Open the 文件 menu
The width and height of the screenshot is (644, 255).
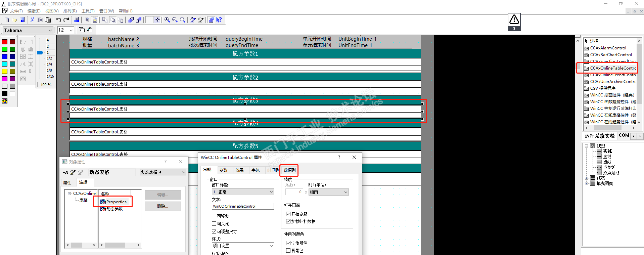pyautogui.click(x=16, y=11)
